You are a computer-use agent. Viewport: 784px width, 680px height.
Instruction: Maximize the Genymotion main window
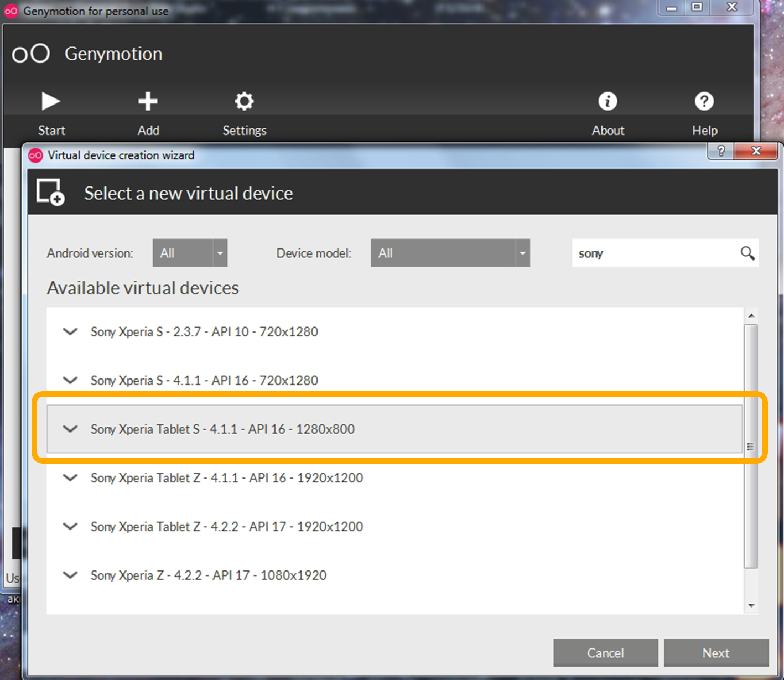tap(697, 7)
